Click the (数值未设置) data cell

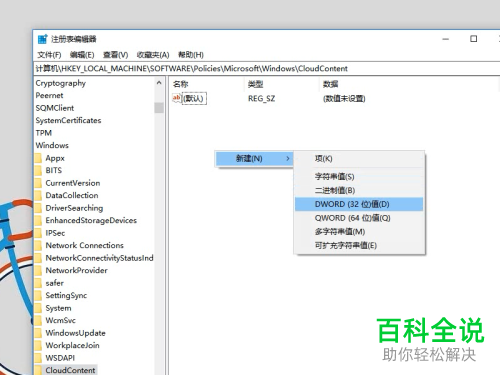(344, 99)
